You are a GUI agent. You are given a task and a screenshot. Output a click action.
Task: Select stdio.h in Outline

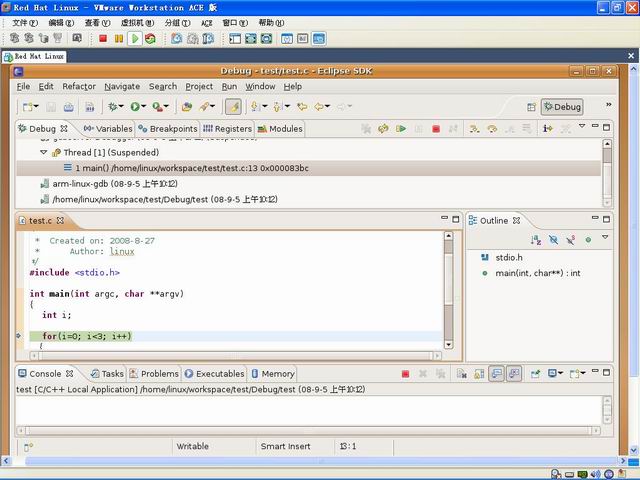502,258
